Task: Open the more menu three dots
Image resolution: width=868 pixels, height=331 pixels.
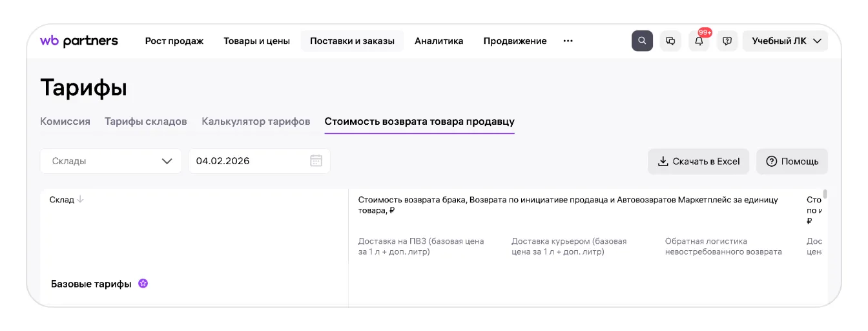Action: tap(568, 41)
